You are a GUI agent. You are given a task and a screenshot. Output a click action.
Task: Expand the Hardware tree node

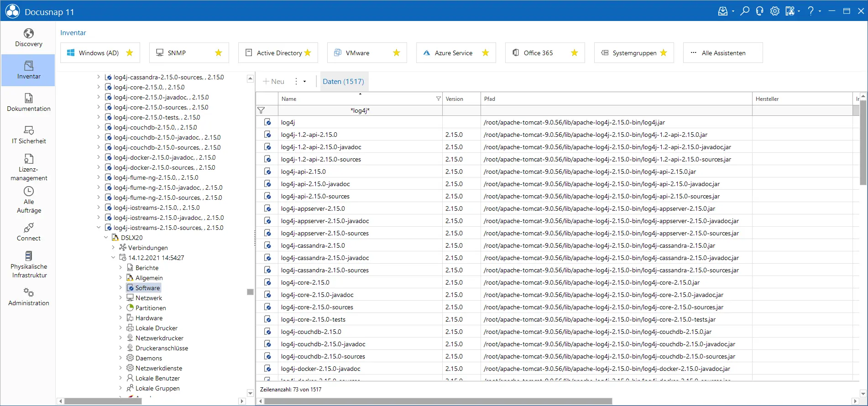(x=120, y=318)
